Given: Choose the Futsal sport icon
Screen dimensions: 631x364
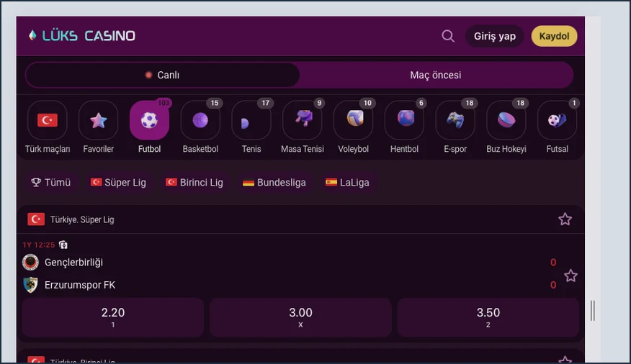Looking at the screenshot, I should (x=558, y=120).
